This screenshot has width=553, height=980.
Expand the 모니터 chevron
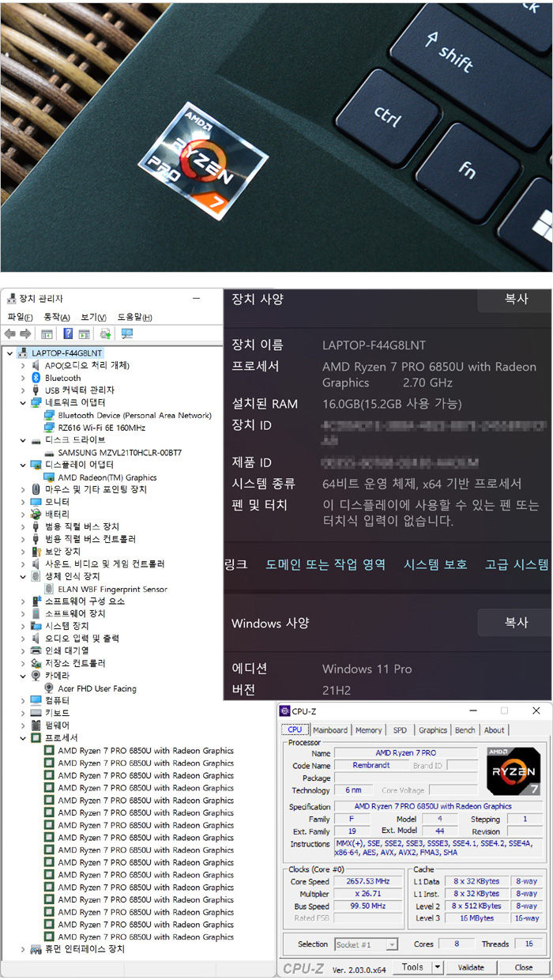click(x=24, y=502)
